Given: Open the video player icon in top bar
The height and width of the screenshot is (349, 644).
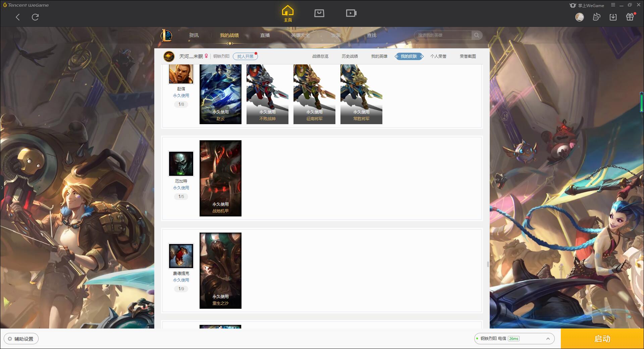Looking at the screenshot, I should 351,13.
